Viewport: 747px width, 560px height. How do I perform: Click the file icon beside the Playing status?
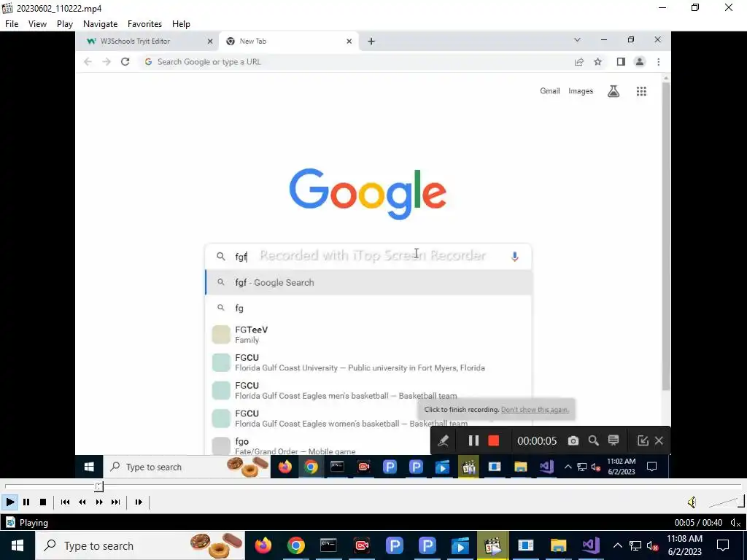pyautogui.click(x=10, y=522)
